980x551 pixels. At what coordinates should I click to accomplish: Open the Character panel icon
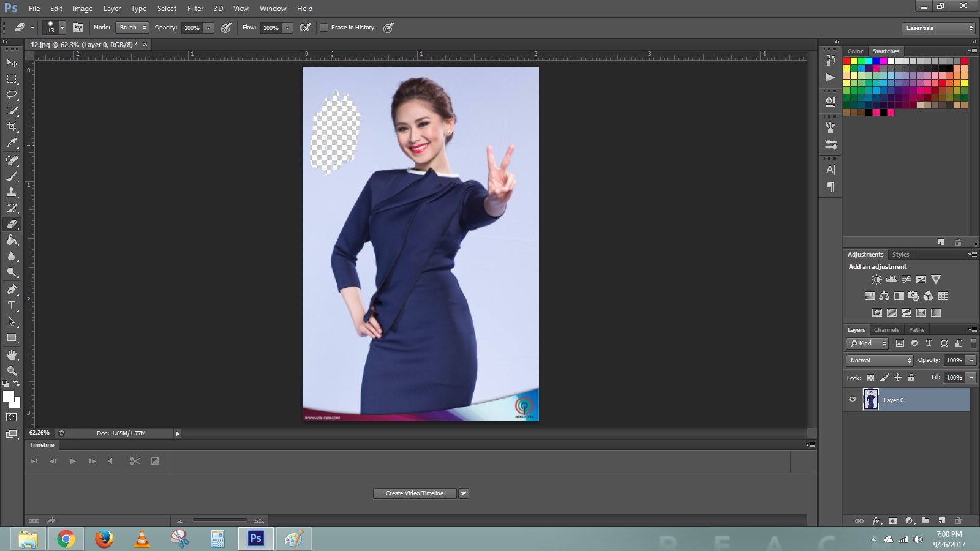click(x=831, y=170)
